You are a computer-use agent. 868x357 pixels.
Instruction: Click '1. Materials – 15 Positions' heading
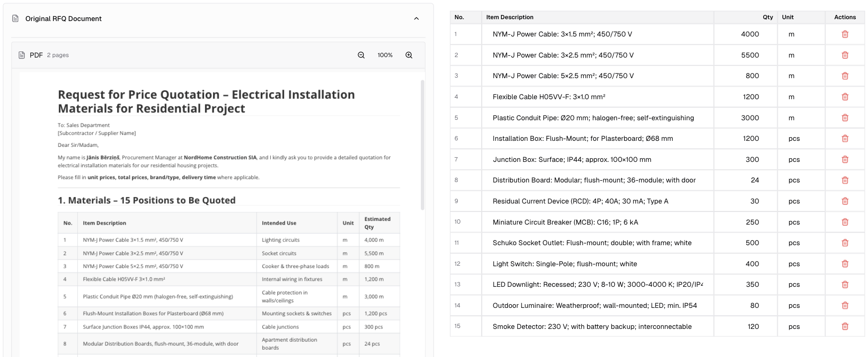point(147,200)
